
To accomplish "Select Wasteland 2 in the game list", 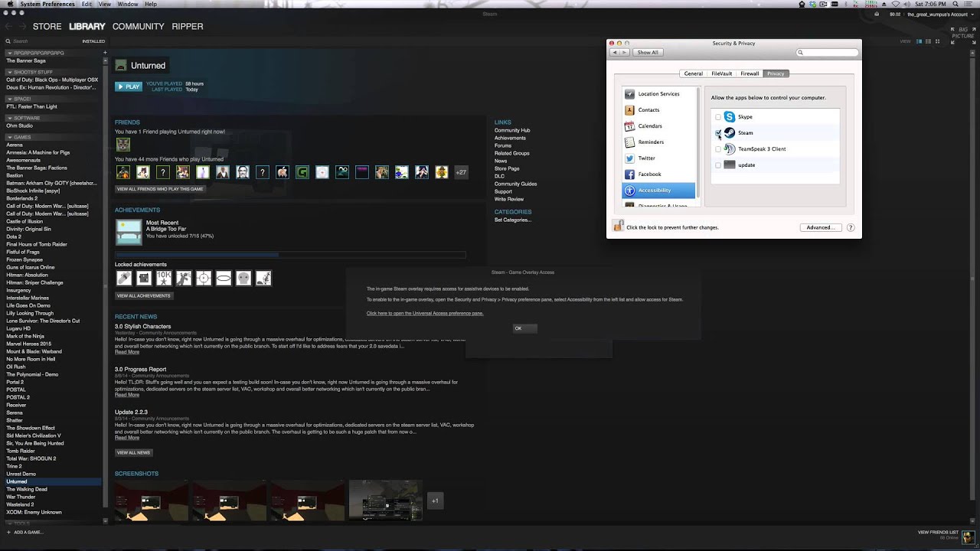I will (21, 504).
